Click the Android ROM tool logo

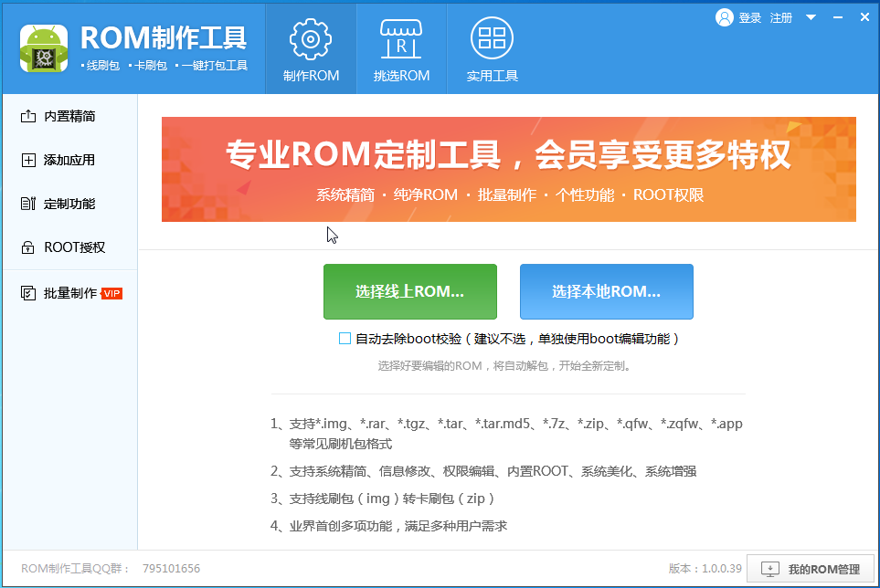[x=44, y=48]
